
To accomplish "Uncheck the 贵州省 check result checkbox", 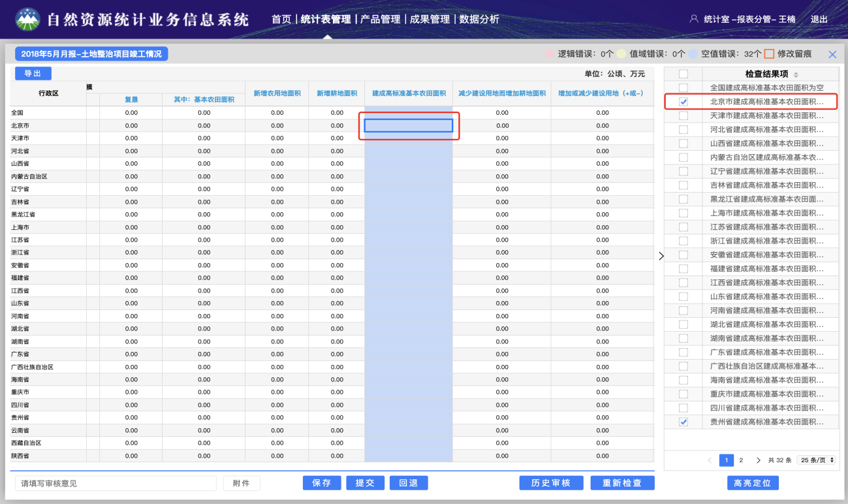I will (683, 422).
